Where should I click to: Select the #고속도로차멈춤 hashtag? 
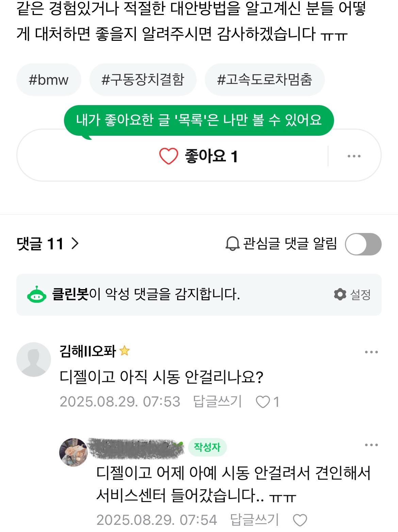coord(265,80)
